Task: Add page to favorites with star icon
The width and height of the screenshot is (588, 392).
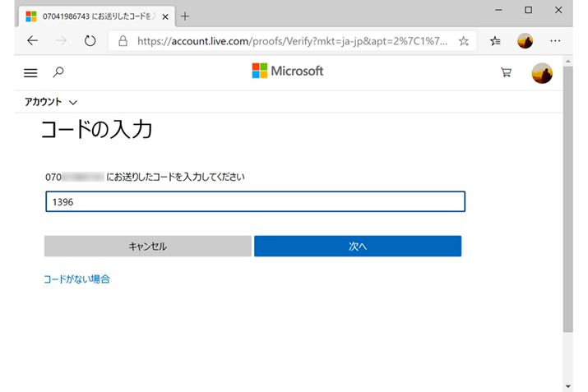Action: 464,41
